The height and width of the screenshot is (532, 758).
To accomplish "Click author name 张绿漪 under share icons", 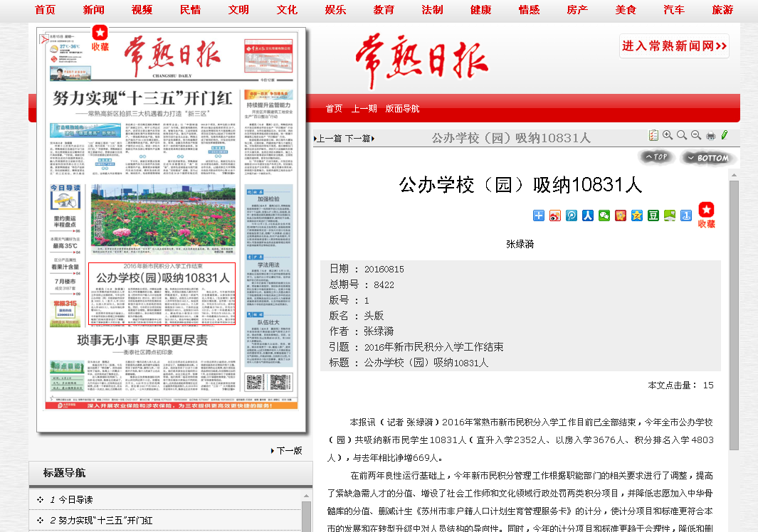I will pos(520,244).
